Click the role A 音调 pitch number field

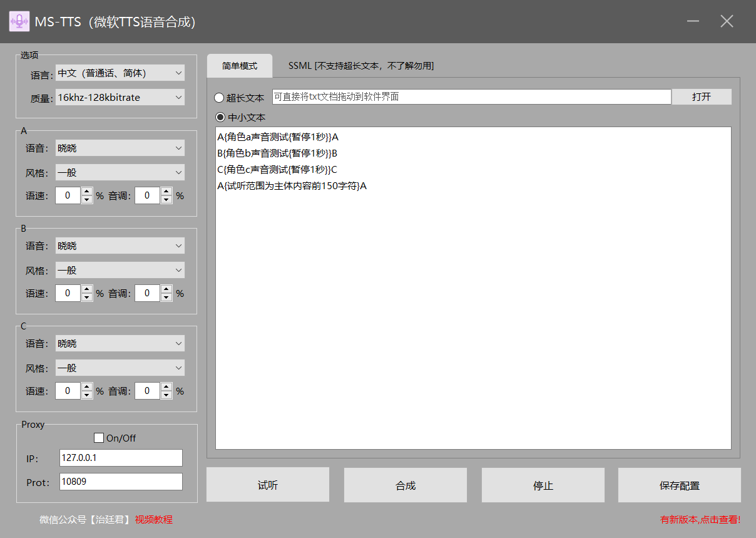pos(148,195)
